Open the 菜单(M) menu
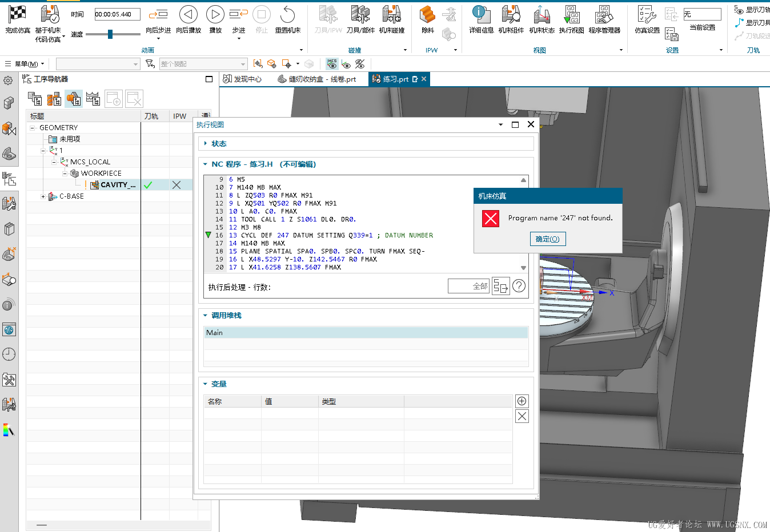This screenshot has width=770, height=532. click(25, 64)
